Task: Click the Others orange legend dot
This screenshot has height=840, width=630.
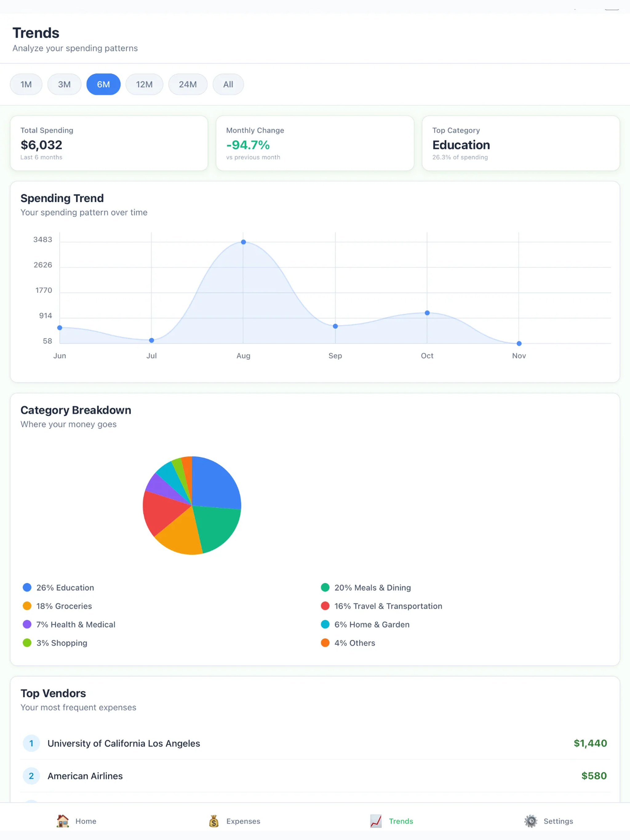Action: pos(325,643)
